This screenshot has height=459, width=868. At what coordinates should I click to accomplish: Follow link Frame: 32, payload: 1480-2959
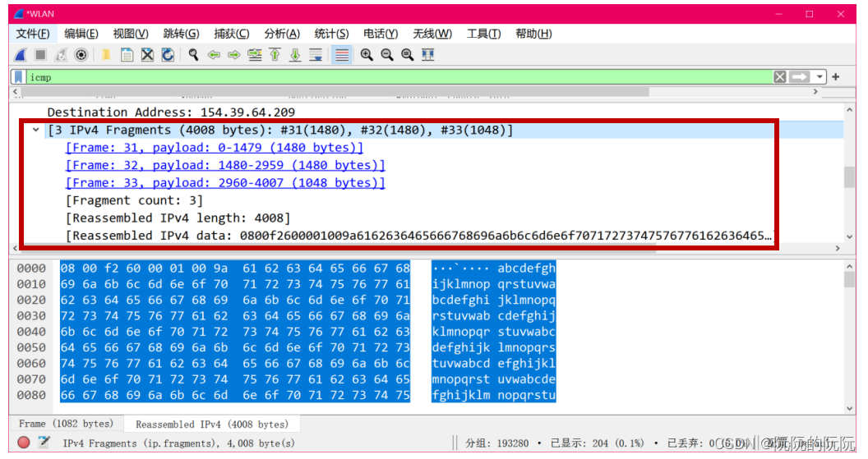(x=225, y=165)
